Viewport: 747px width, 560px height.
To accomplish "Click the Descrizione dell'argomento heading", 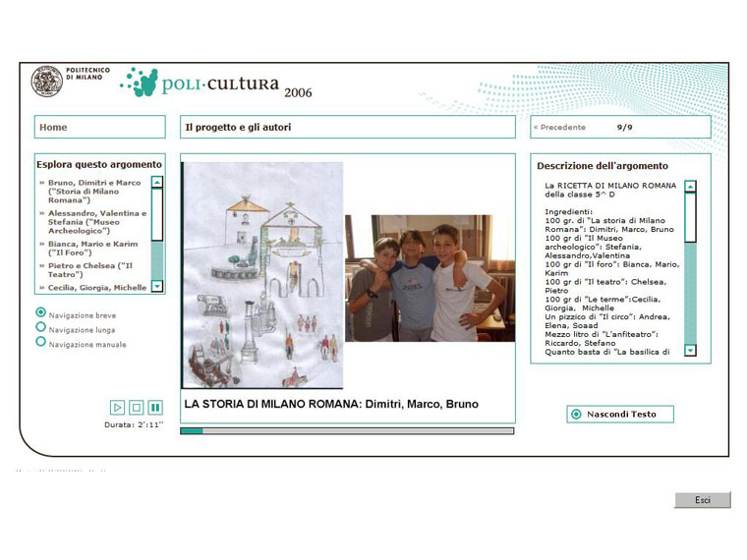I will coord(603,166).
